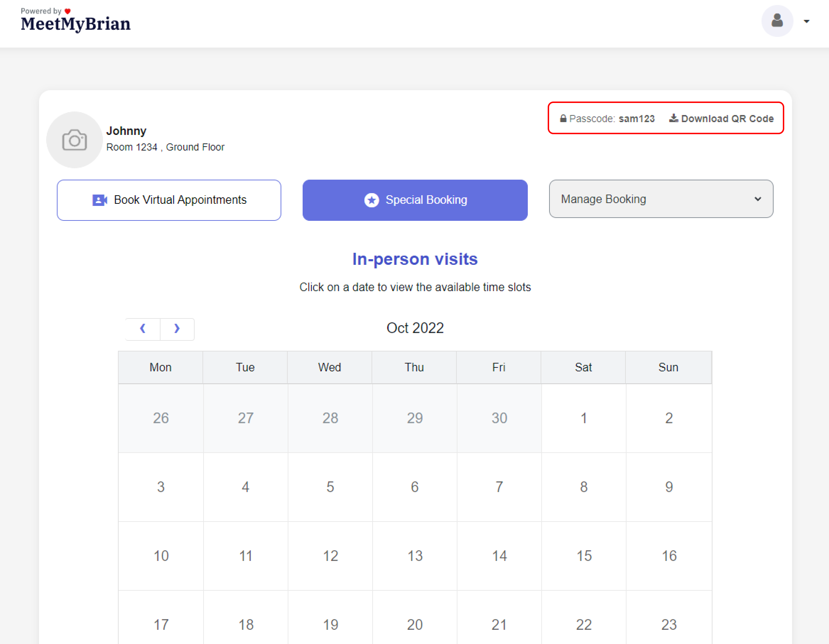The height and width of the screenshot is (644, 829).
Task: Click the user avatar icon
Action: point(777,21)
